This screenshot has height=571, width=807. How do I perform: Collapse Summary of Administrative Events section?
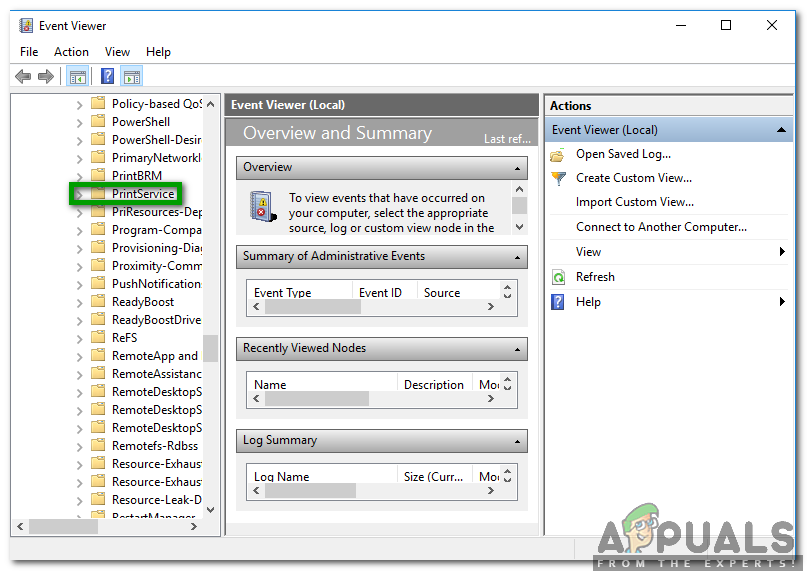(x=517, y=257)
